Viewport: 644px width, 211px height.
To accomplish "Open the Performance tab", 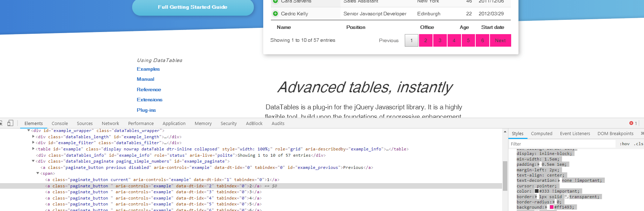I will pos(141,123).
